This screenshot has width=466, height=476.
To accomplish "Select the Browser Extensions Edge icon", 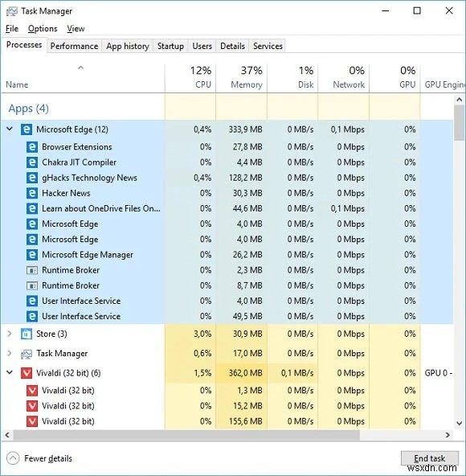I will tap(32, 147).
